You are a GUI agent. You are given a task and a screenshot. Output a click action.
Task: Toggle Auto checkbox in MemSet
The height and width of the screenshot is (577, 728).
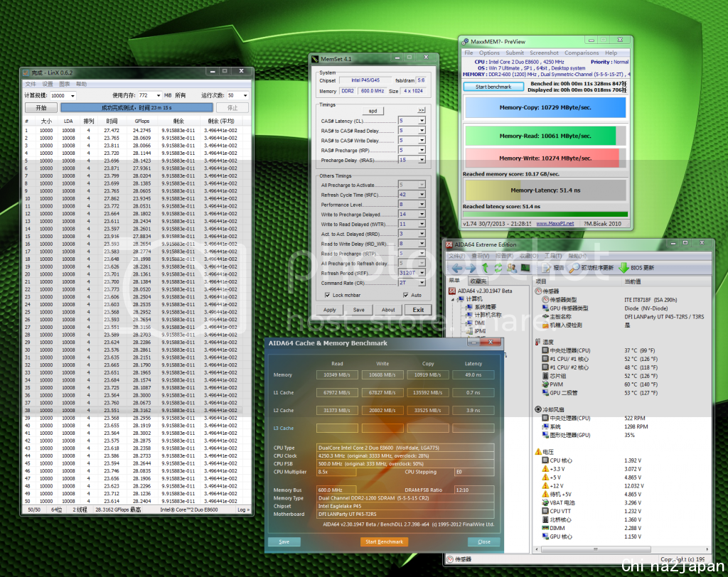click(406, 295)
